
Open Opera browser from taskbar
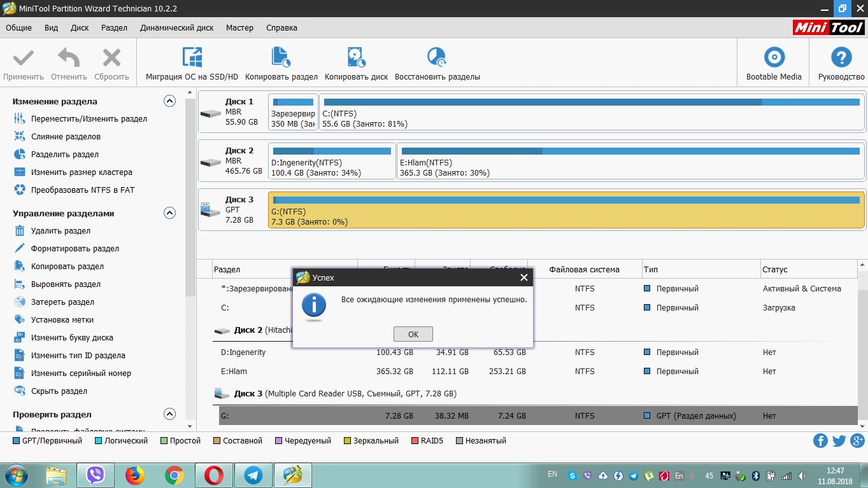(x=213, y=475)
